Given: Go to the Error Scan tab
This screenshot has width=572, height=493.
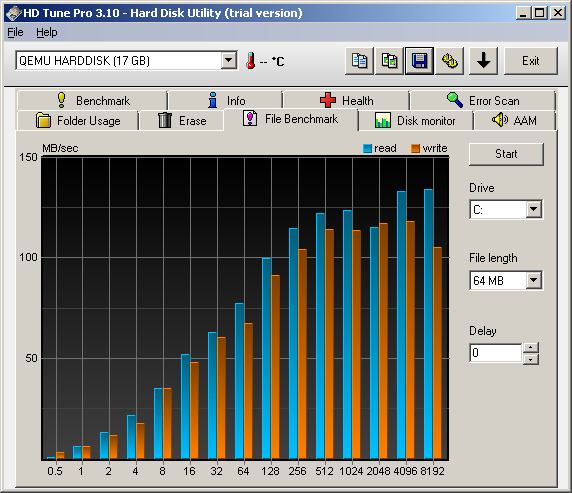Looking at the screenshot, I should pos(483,100).
